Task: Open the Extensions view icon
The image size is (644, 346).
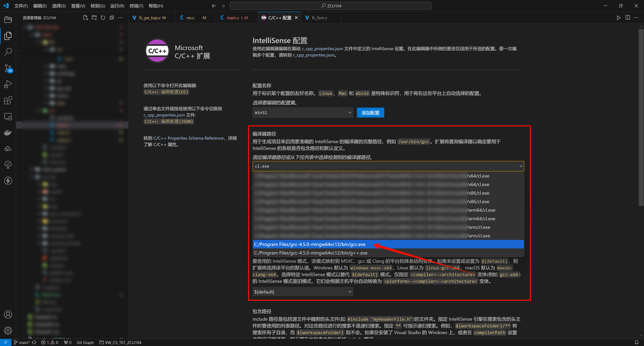Action: click(8, 100)
